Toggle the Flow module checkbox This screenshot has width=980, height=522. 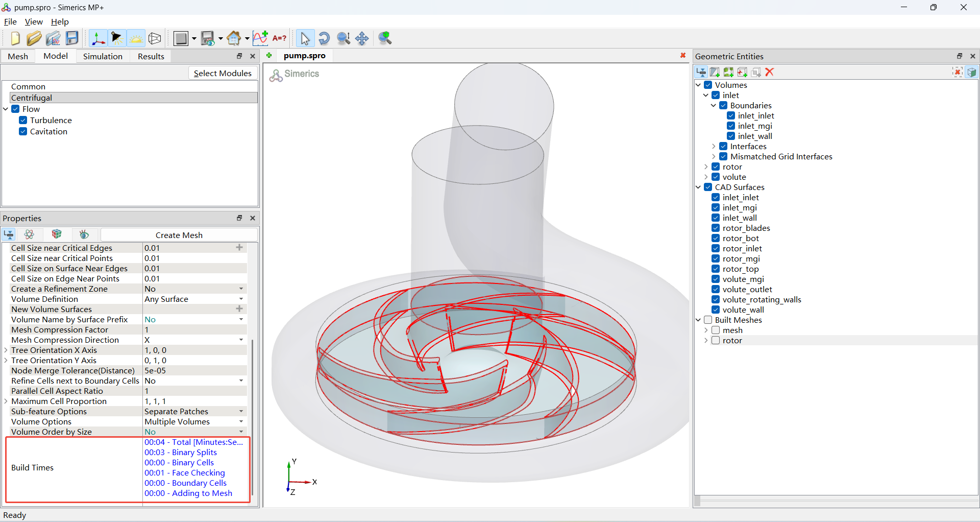pyautogui.click(x=15, y=109)
